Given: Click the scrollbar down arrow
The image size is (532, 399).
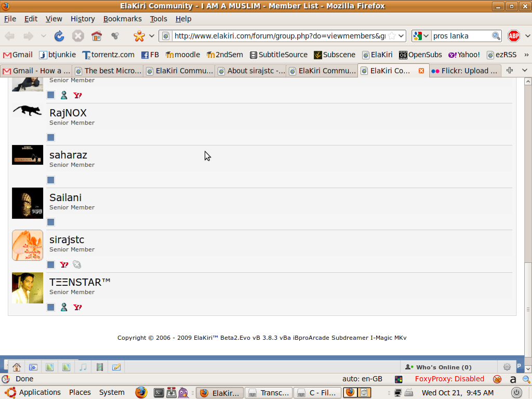Looking at the screenshot, I should click(528, 368).
